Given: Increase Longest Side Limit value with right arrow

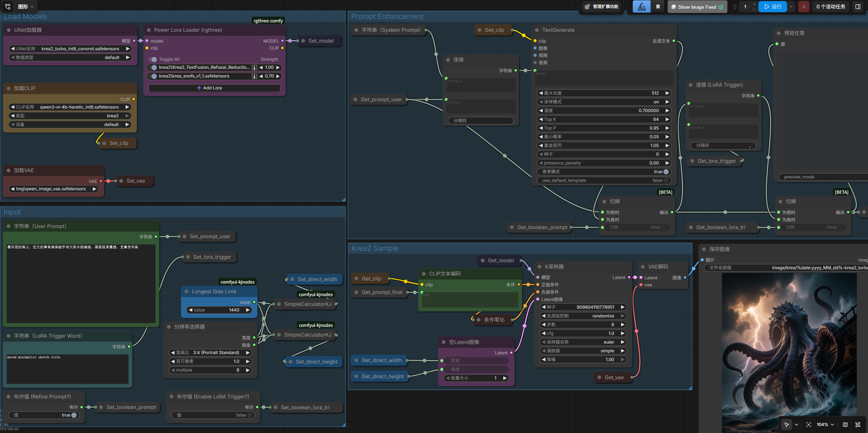Looking at the screenshot, I should point(248,310).
